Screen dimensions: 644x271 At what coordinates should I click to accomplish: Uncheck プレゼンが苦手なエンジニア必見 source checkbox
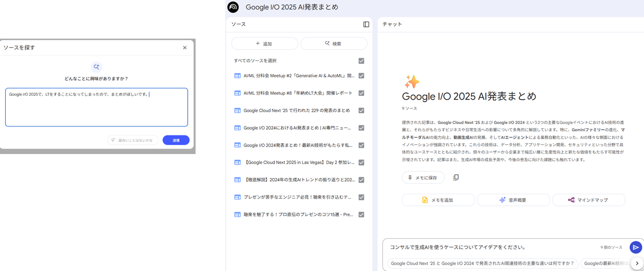click(361, 197)
